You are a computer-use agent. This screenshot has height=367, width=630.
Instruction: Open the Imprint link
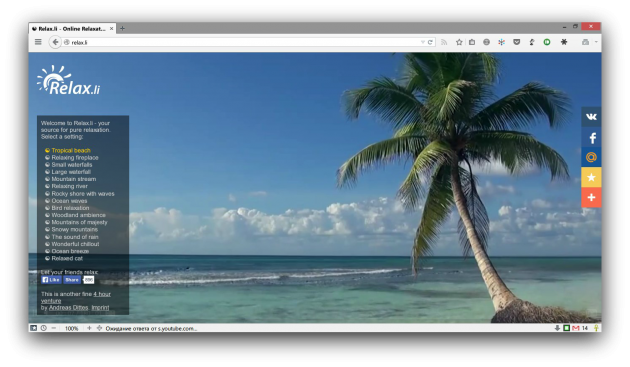click(x=100, y=308)
